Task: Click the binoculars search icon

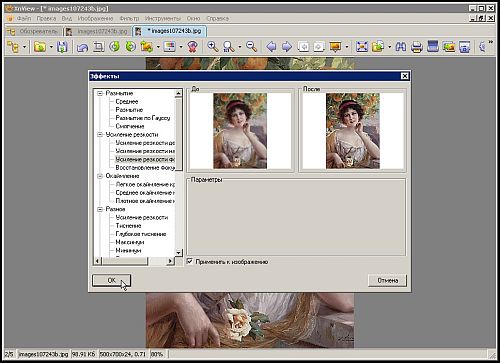Action: click(x=401, y=47)
